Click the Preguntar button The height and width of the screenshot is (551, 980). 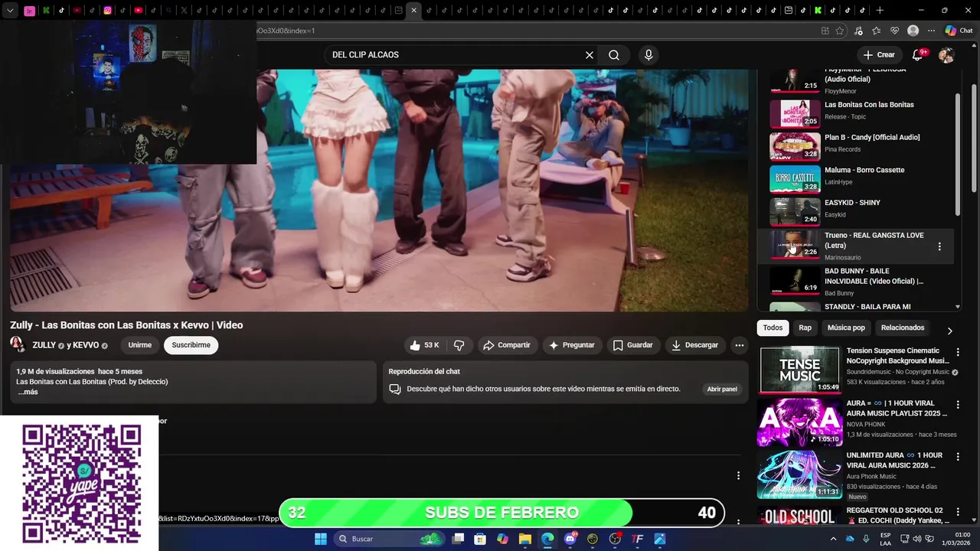pyautogui.click(x=573, y=345)
